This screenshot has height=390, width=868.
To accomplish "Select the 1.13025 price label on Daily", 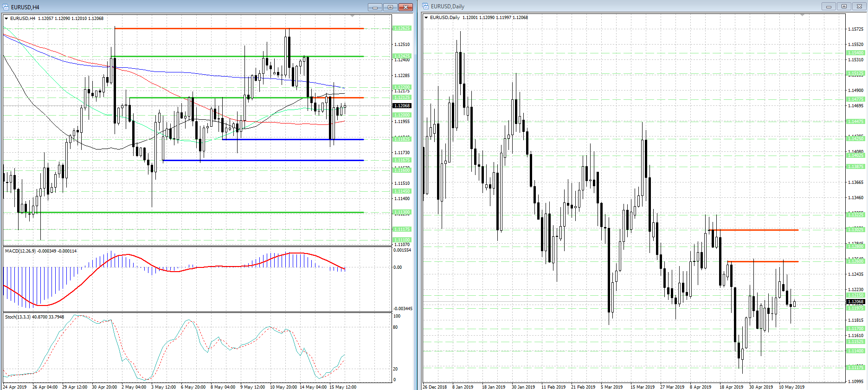I will point(855,230).
